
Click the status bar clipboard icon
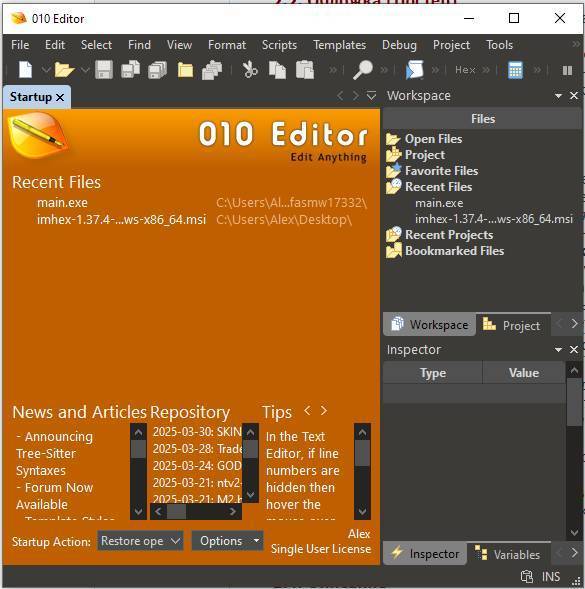[526, 576]
